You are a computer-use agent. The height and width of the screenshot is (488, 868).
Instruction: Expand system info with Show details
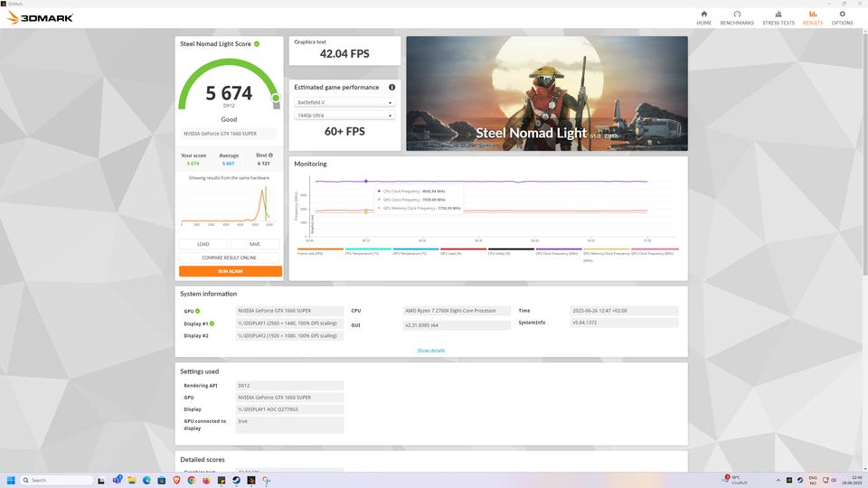[x=430, y=351]
